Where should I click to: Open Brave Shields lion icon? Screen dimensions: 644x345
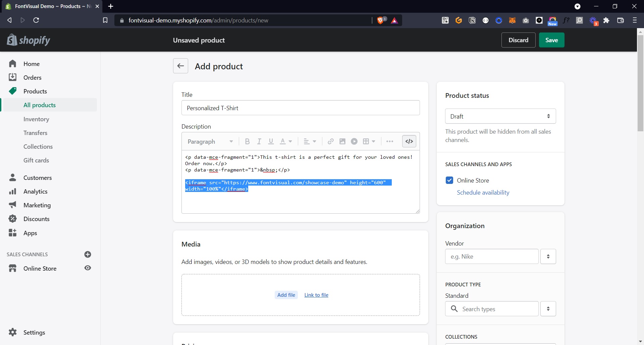[381, 20]
